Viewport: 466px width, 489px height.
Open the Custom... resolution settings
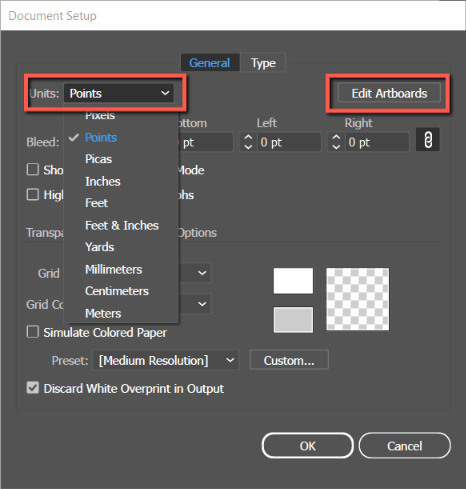(x=289, y=360)
